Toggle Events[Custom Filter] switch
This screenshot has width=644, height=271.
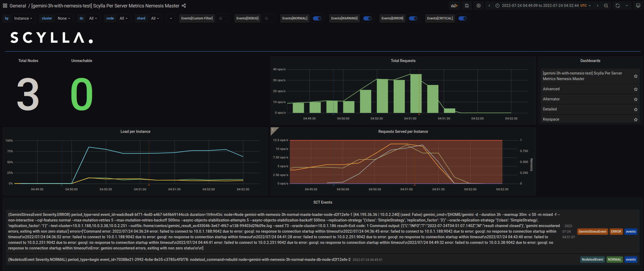[223, 18]
